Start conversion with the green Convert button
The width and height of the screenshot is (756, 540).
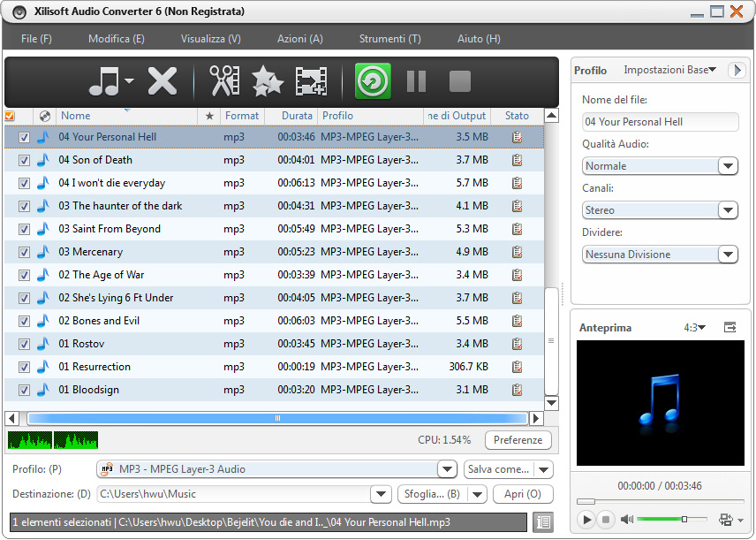[x=373, y=81]
